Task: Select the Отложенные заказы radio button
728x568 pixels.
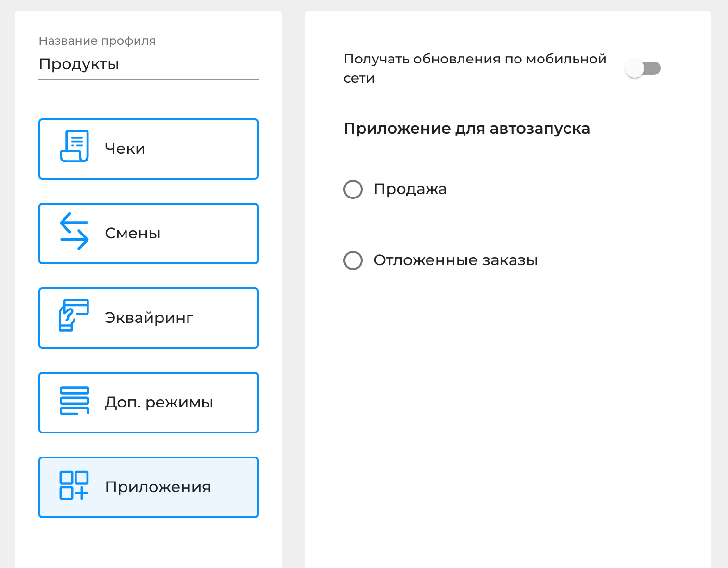Action: [353, 260]
